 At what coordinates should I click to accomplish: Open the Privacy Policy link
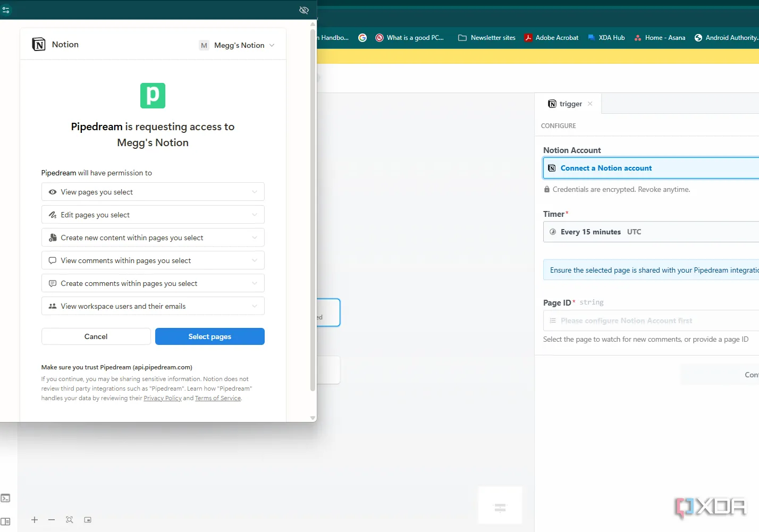coord(163,398)
